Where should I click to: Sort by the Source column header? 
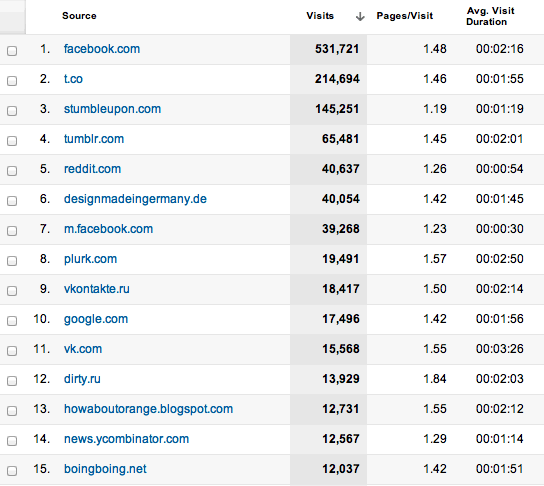point(79,16)
